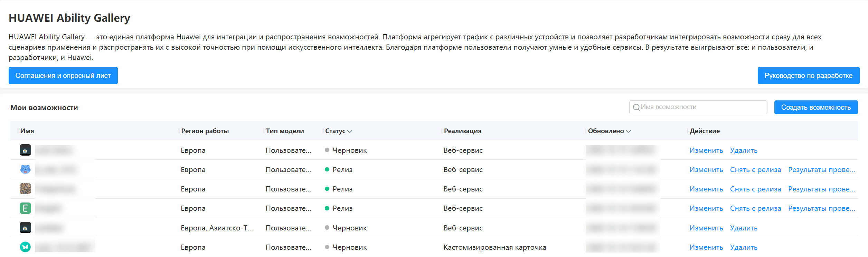868x257 pixels.
Task: Open Руководство по разработке
Action: click(x=808, y=76)
